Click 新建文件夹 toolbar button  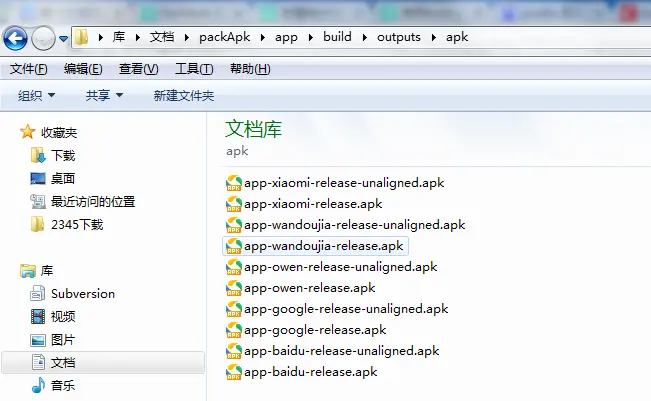[184, 96]
